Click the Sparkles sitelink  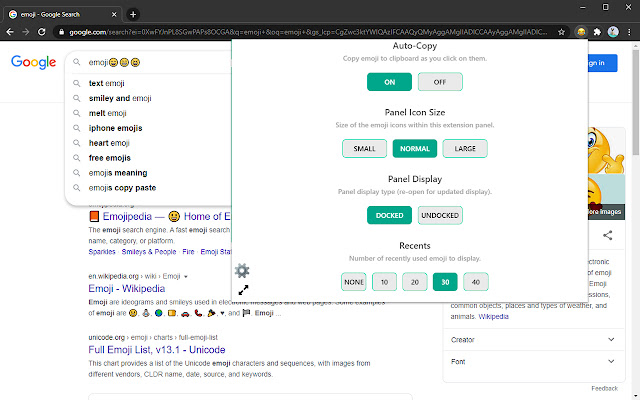click(x=102, y=252)
